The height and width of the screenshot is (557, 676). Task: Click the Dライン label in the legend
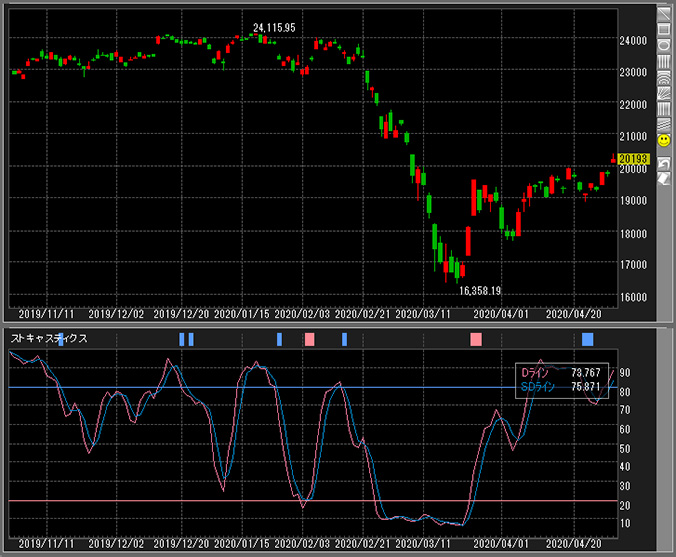tap(535, 372)
